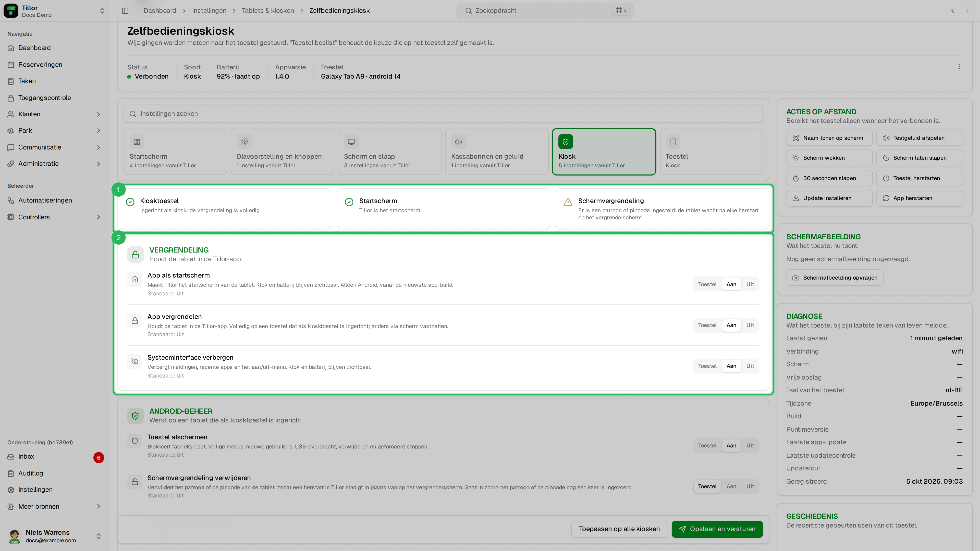Set Toestel afschermen to Toestel
This screenshot has height=551, width=980.
point(707,446)
